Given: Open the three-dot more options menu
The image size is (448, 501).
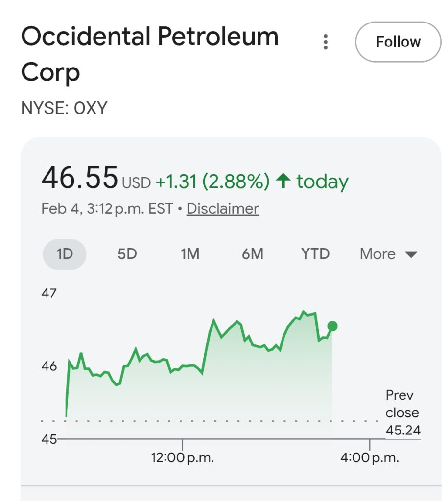Looking at the screenshot, I should (x=326, y=42).
